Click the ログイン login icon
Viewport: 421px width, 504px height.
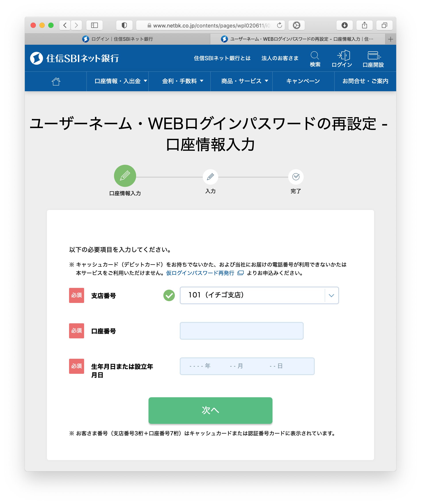tap(342, 59)
